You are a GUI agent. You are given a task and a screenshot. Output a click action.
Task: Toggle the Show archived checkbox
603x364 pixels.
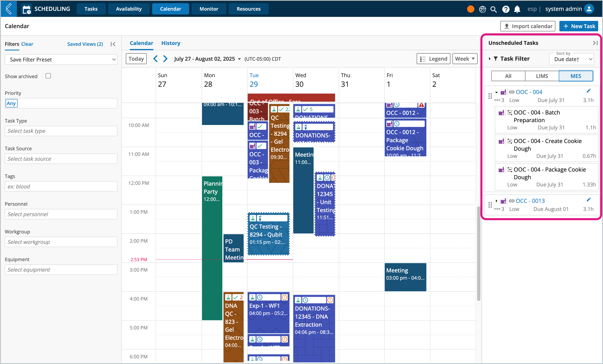[x=48, y=76]
